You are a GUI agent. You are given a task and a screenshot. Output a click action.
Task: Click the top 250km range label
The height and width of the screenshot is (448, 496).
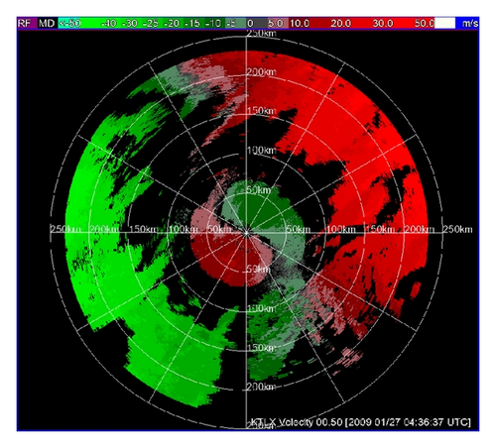click(x=261, y=33)
